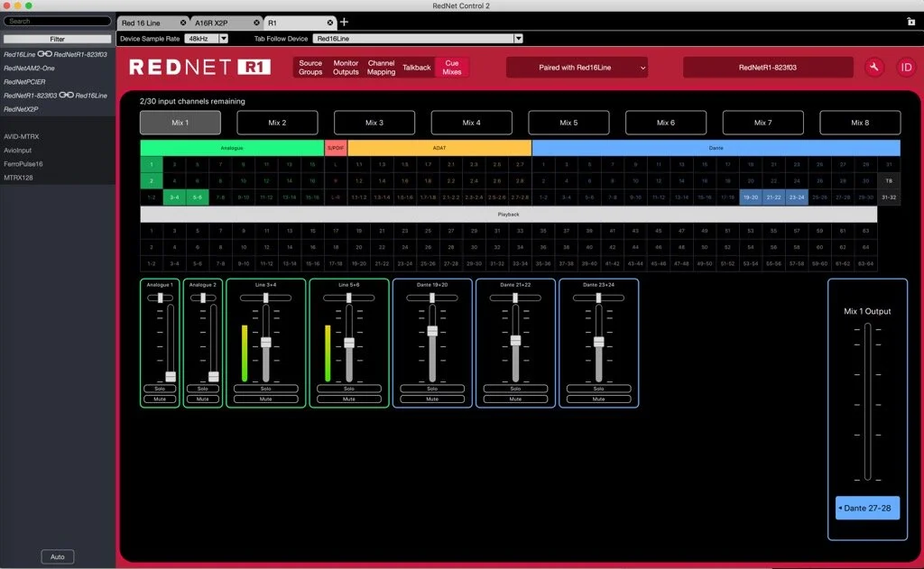Open the Source Groups page

[310, 67]
